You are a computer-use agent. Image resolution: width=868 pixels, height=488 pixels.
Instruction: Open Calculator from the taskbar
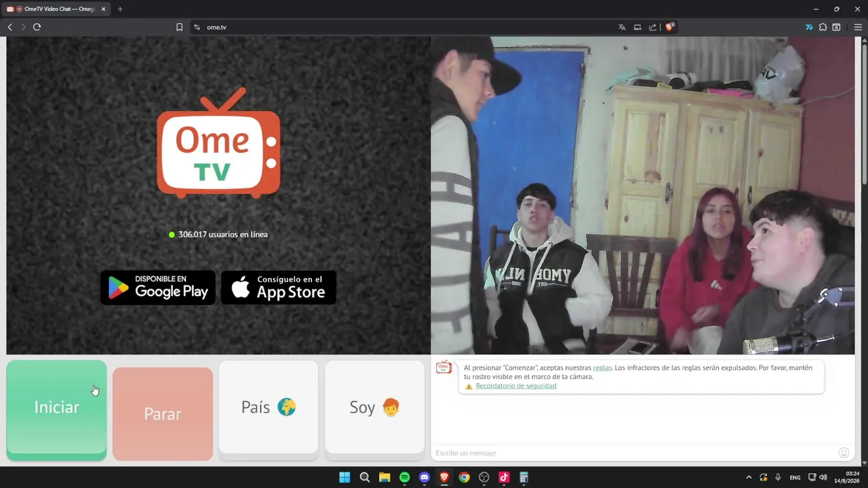click(x=524, y=477)
